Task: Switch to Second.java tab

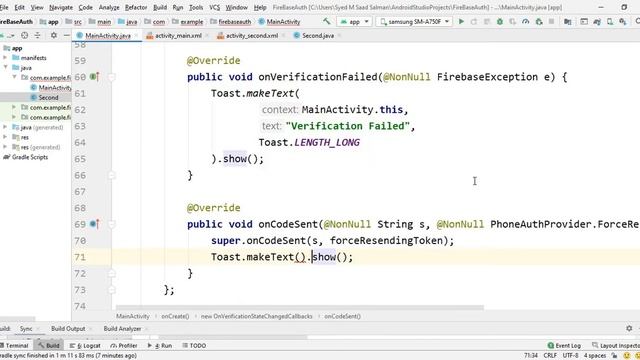Action: [318, 36]
